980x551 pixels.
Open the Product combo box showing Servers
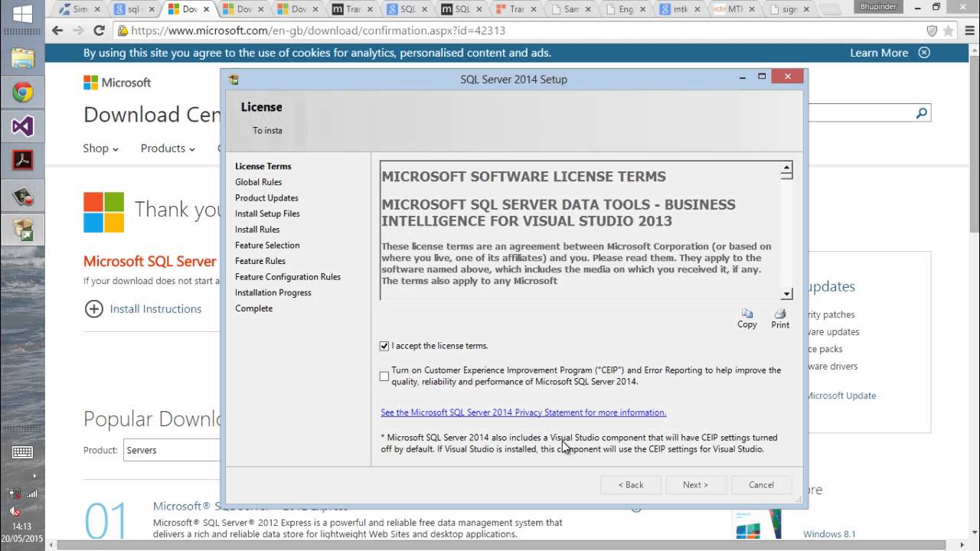click(x=172, y=450)
